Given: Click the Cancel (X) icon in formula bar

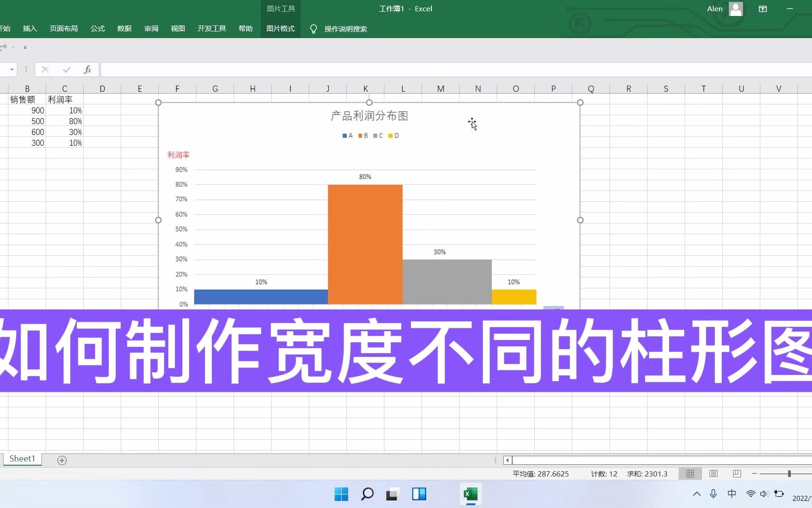Looking at the screenshot, I should [x=45, y=69].
